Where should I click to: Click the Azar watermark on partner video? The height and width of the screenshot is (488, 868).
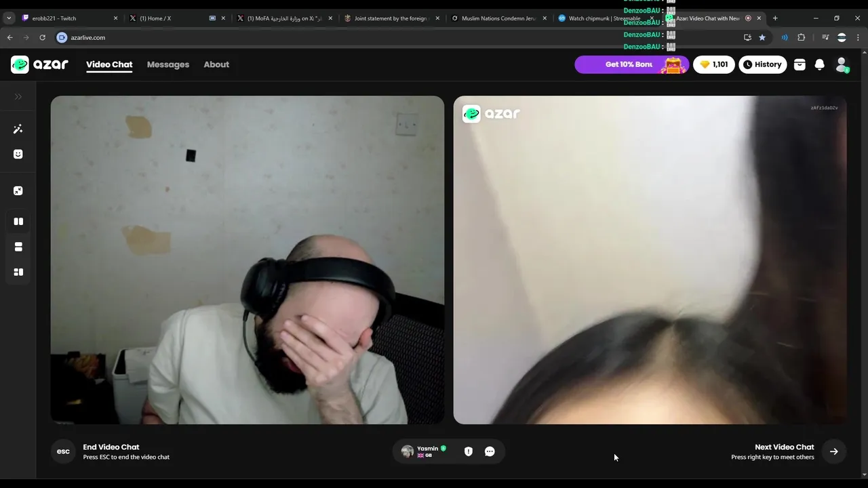coord(492,114)
